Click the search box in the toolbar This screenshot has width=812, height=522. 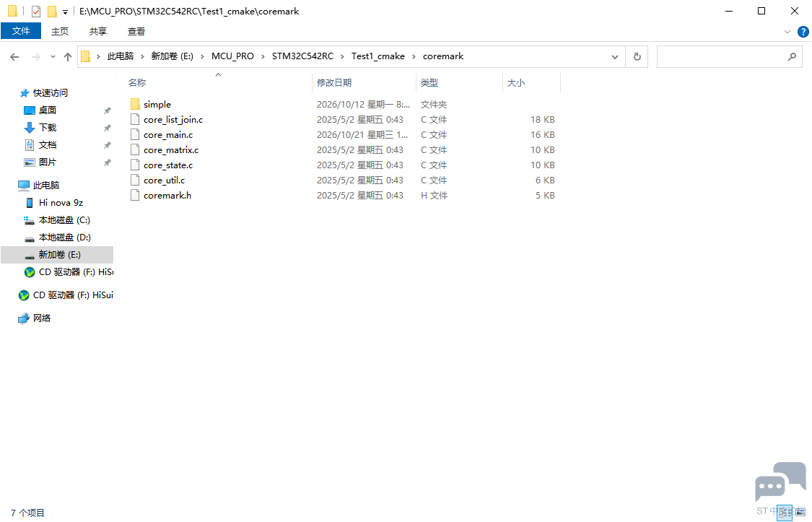click(x=729, y=56)
